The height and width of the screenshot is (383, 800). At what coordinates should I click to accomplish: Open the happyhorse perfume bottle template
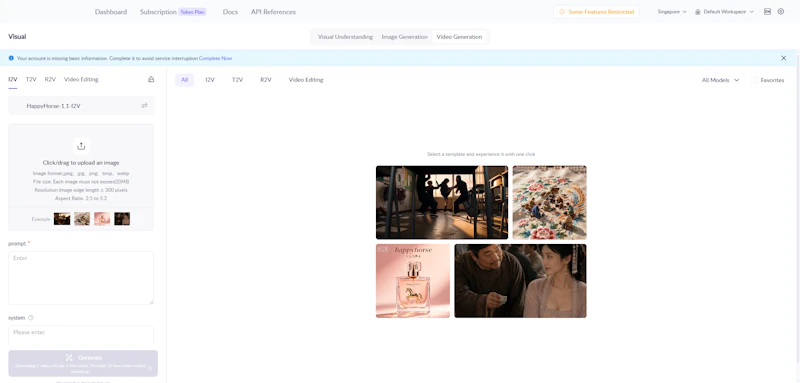coord(413,281)
